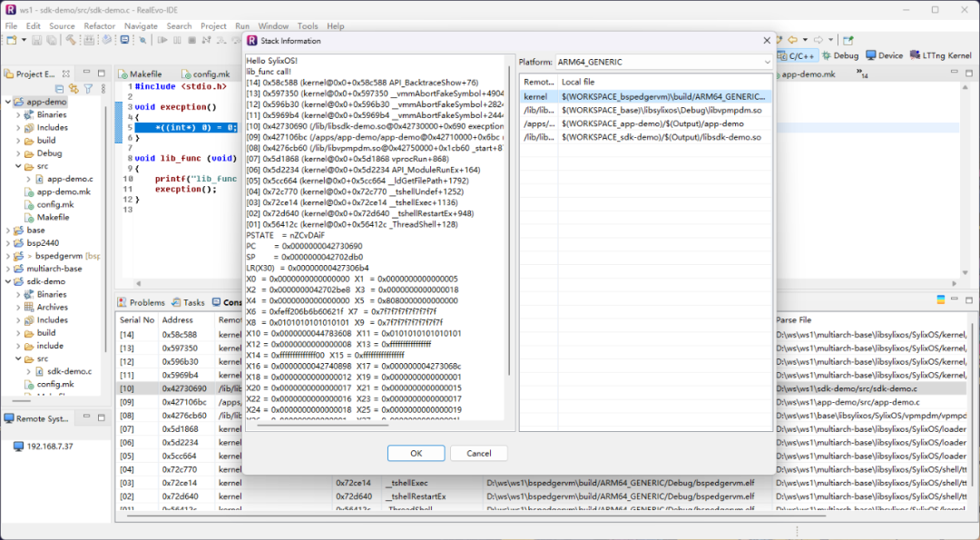Click the blue device monitor toolbar icon

pyautogui.click(x=124, y=40)
